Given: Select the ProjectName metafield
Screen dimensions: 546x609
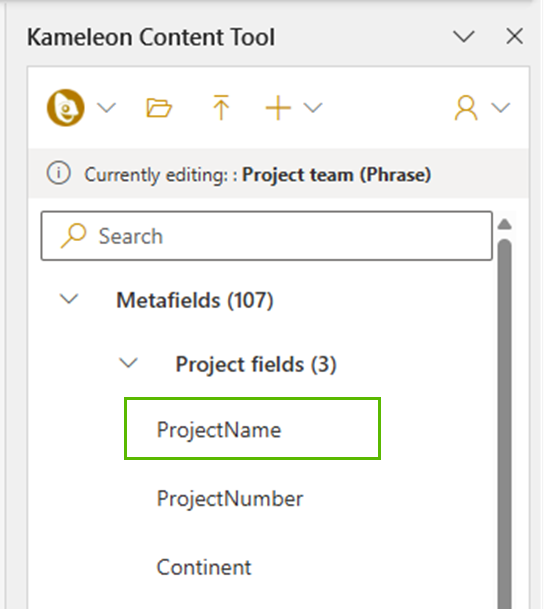Looking at the screenshot, I should click(x=252, y=428).
